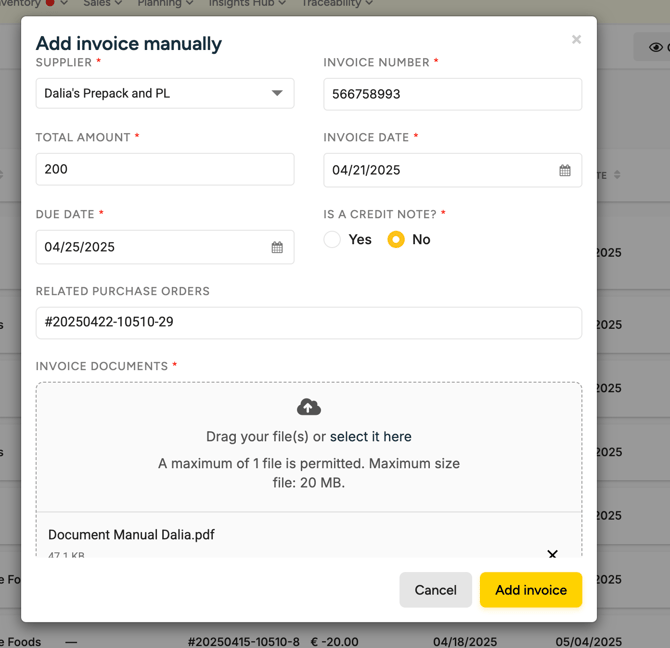Viewport: 670px width, 648px height.
Task: Select No for credit note
Action: tap(396, 240)
